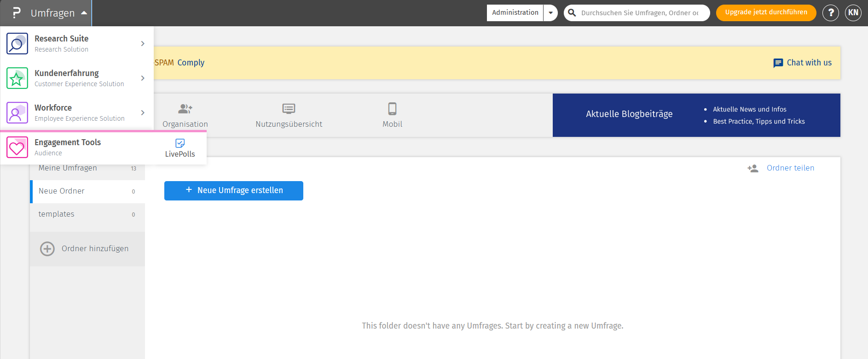Click the QuestionPro P logo
The height and width of the screenshot is (359, 868).
pos(16,13)
